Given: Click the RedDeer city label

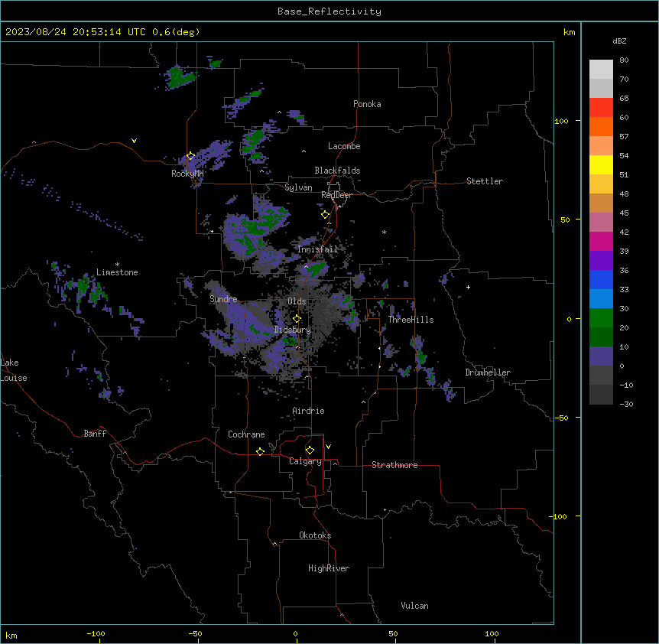Looking at the screenshot, I should click(336, 195).
